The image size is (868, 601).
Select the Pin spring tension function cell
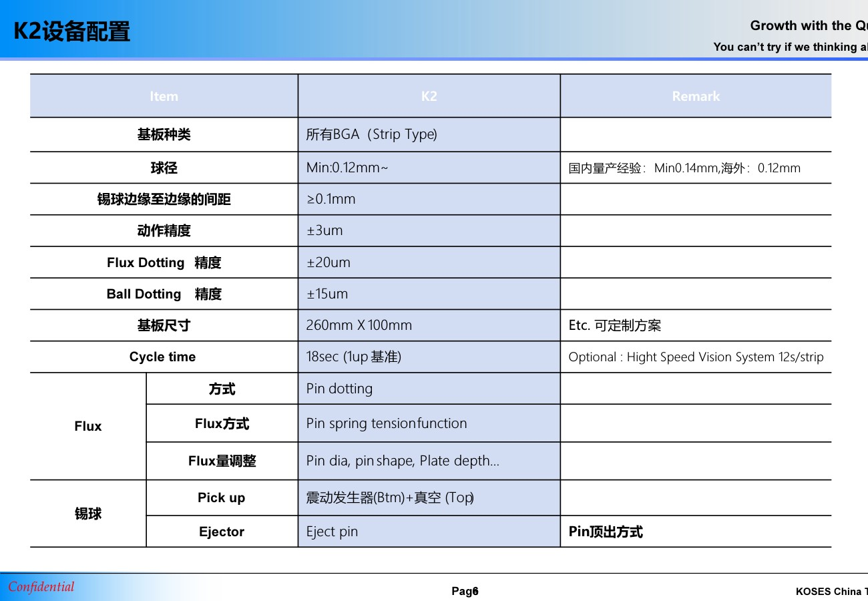(x=386, y=423)
